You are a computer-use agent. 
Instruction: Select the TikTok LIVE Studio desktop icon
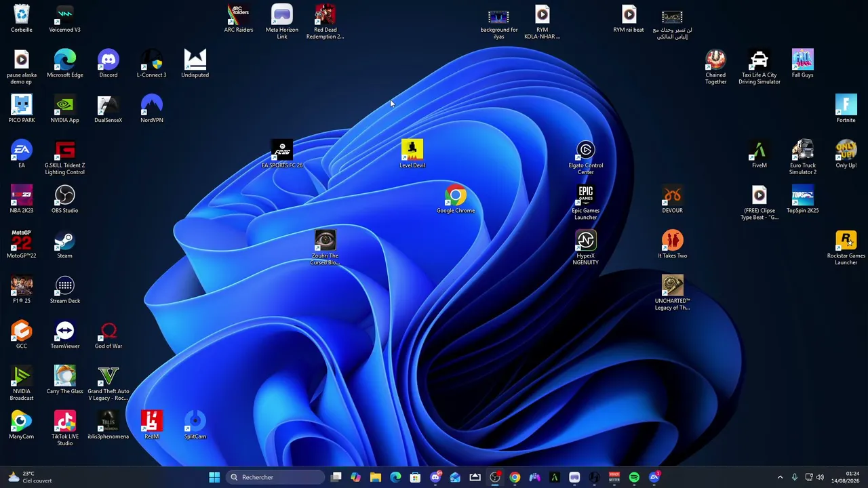tap(65, 429)
